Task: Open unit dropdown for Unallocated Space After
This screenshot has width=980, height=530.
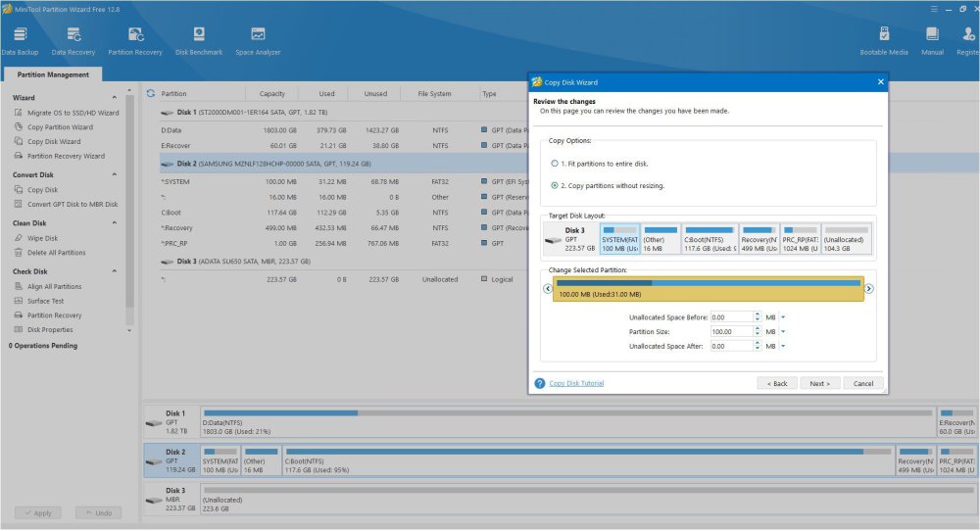Action: click(783, 347)
